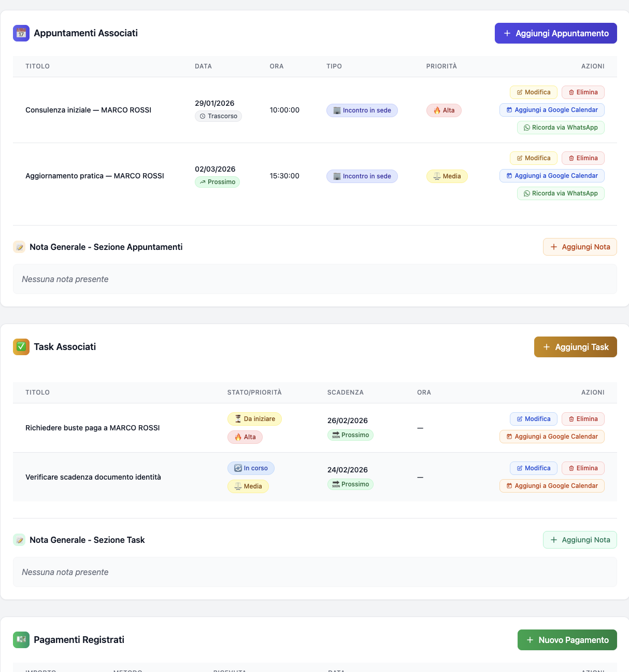The width and height of the screenshot is (629, 672).
Task: Click the Media priority badge for Aggiornamento pratica
Action: click(x=447, y=176)
